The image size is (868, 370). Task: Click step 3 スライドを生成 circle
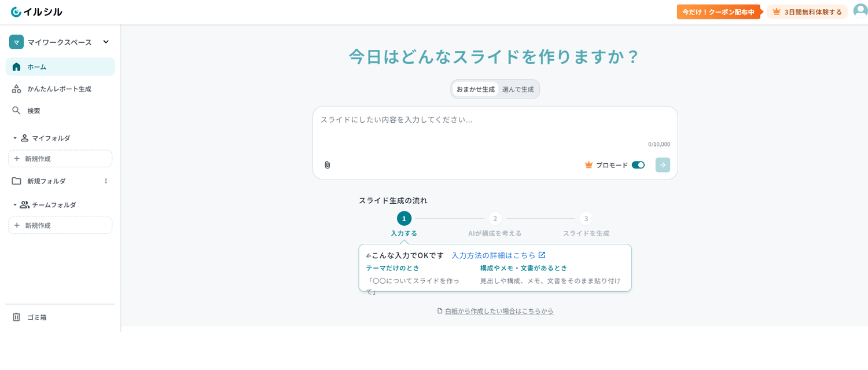pos(586,218)
